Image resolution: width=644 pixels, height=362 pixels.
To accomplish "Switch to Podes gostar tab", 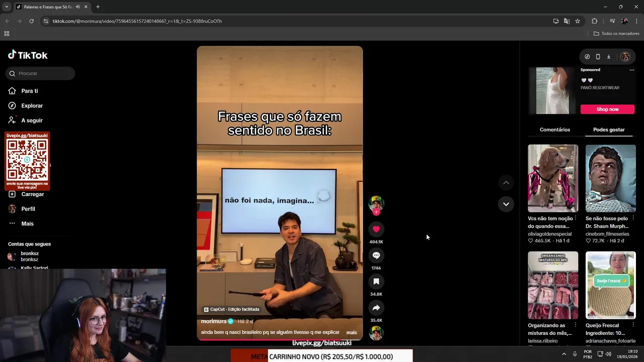I will (609, 130).
